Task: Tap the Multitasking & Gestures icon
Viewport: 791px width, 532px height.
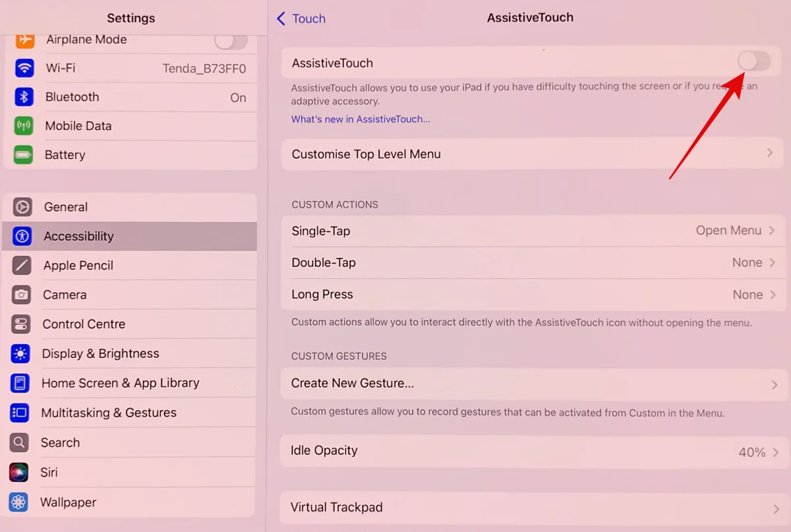Action: click(20, 413)
